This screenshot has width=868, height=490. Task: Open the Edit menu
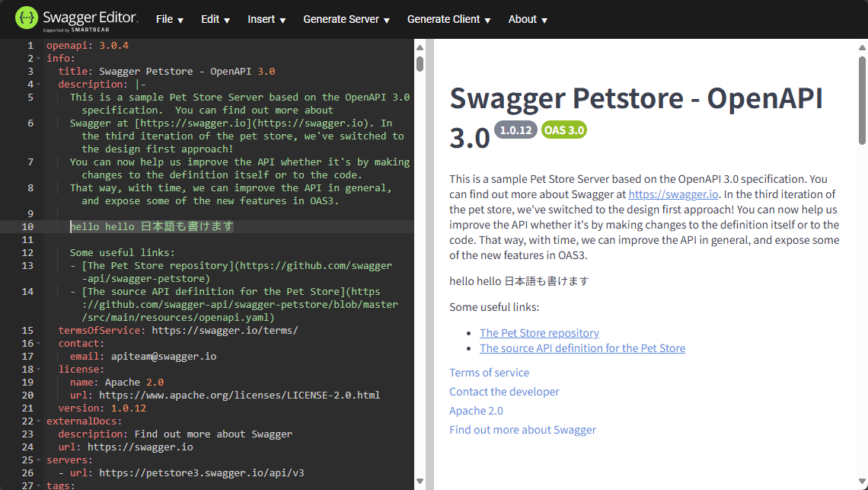(215, 19)
